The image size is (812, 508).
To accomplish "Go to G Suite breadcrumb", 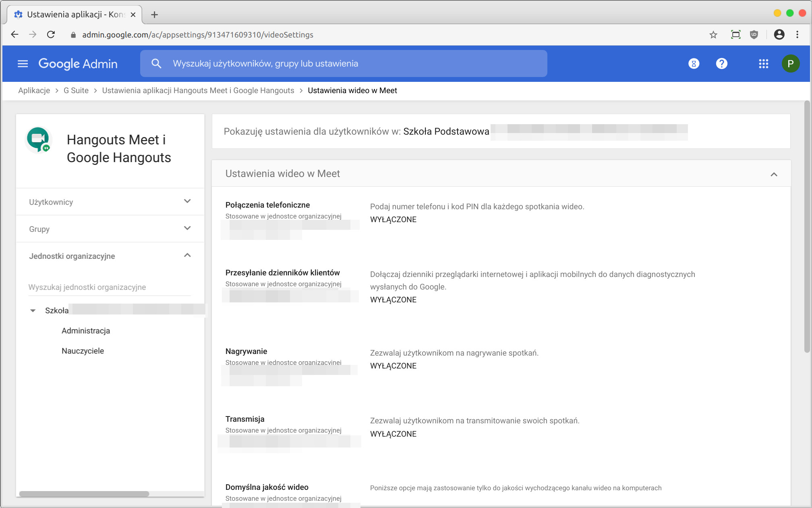I will click(76, 91).
